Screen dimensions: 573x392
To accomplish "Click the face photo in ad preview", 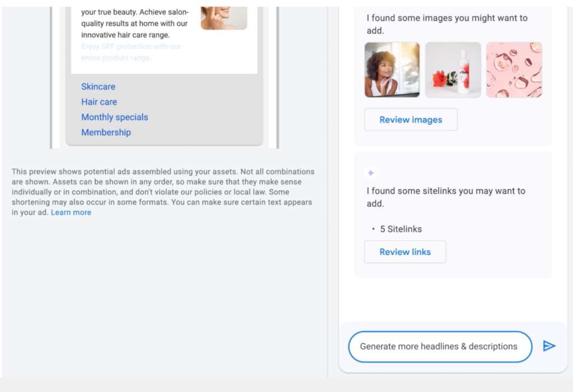I will click(x=224, y=18).
